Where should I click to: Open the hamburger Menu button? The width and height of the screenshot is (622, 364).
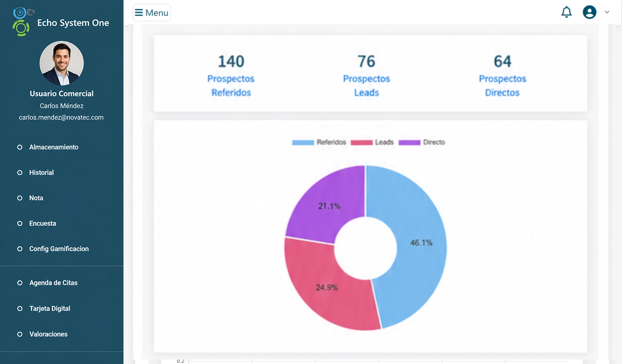(x=152, y=12)
